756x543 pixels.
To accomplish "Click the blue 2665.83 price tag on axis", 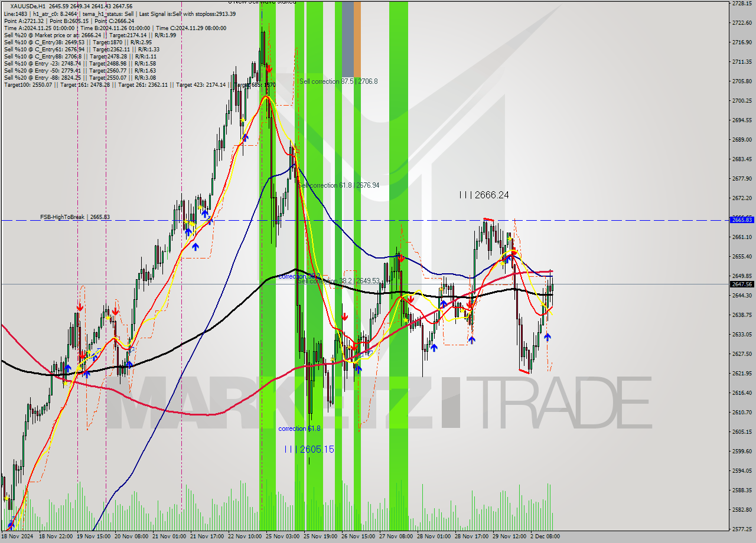I will click(742, 220).
